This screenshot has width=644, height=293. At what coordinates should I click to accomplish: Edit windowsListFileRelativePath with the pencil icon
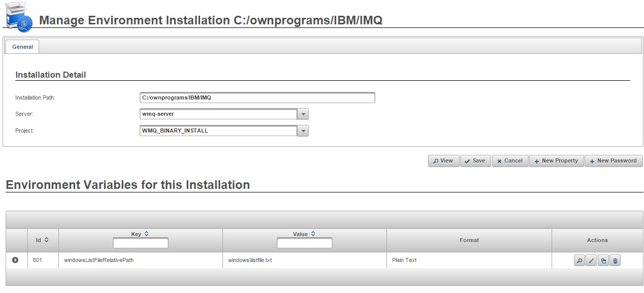click(591, 261)
